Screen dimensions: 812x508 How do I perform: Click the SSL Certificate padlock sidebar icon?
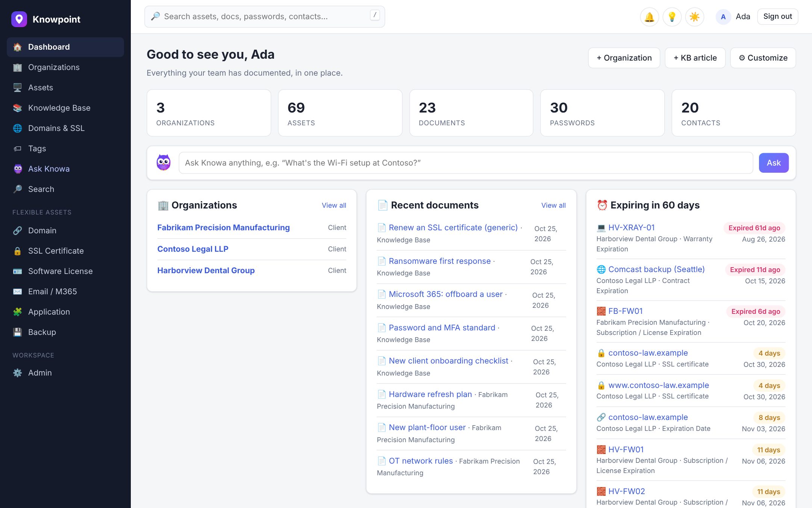[17, 251]
